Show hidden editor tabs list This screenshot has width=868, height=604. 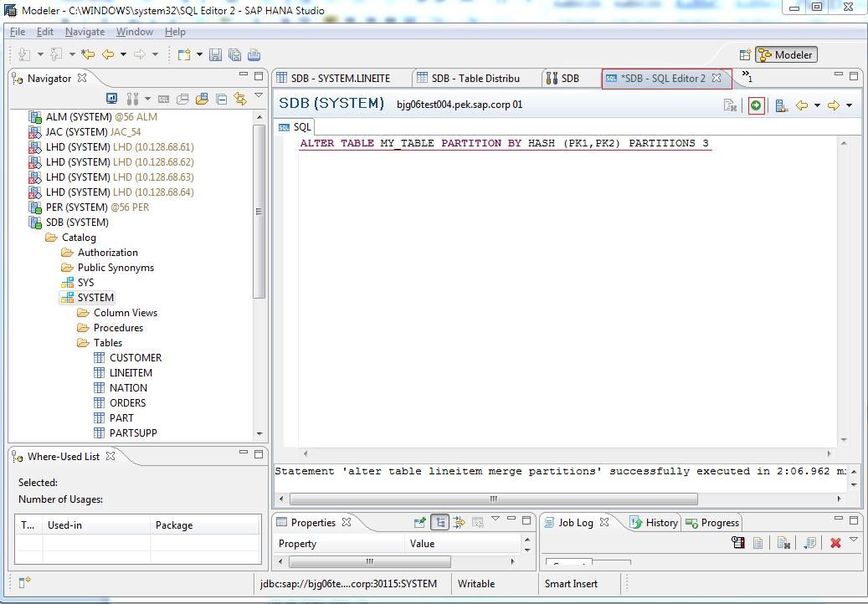click(747, 76)
